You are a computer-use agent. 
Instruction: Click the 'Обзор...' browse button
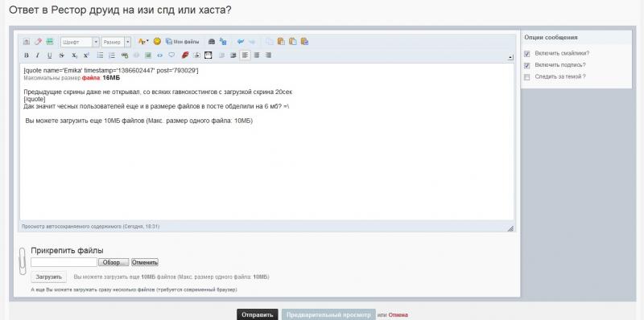pyautogui.click(x=114, y=262)
